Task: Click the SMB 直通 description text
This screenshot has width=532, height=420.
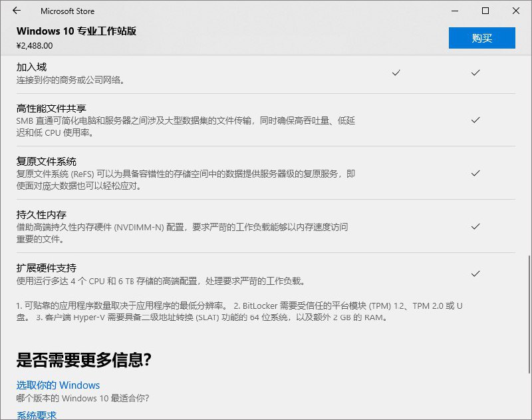Action: click(186, 126)
